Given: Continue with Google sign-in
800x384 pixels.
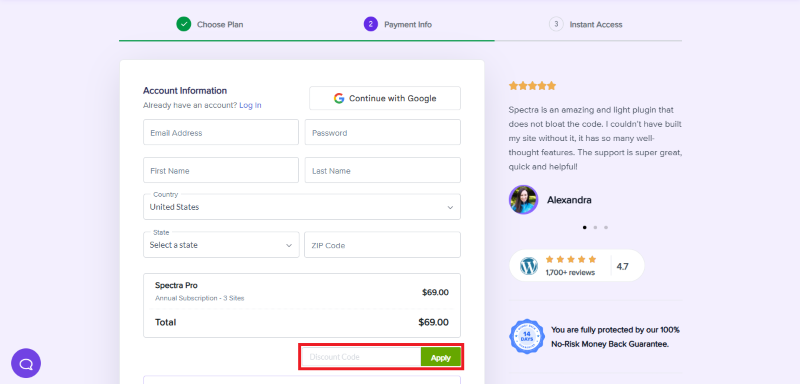Looking at the screenshot, I should coord(385,98).
